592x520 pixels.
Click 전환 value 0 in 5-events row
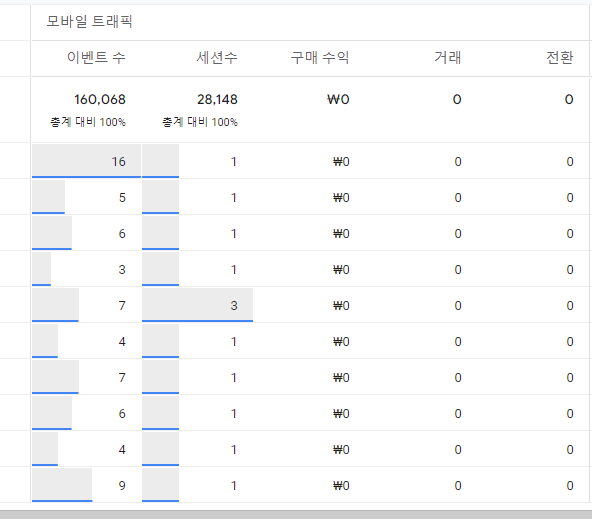570,198
